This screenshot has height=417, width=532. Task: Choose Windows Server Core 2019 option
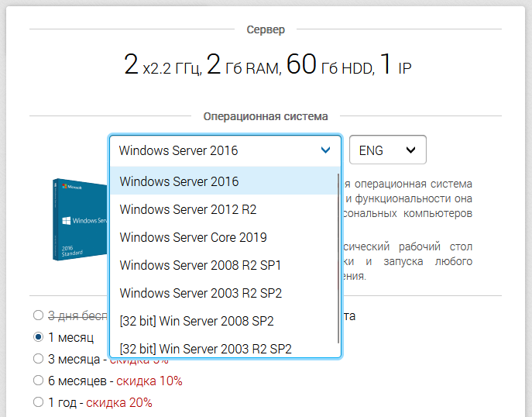224,237
